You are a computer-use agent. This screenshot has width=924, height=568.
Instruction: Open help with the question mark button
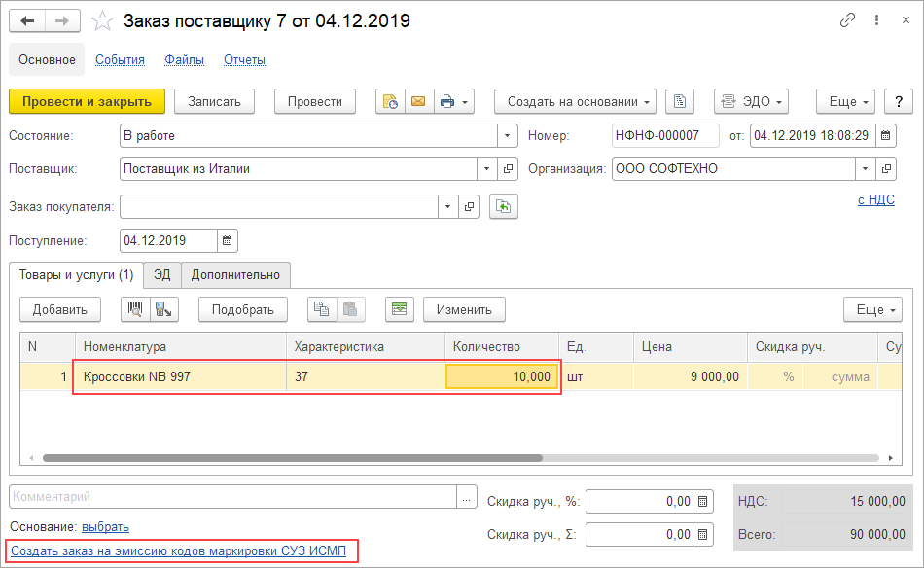tap(898, 101)
